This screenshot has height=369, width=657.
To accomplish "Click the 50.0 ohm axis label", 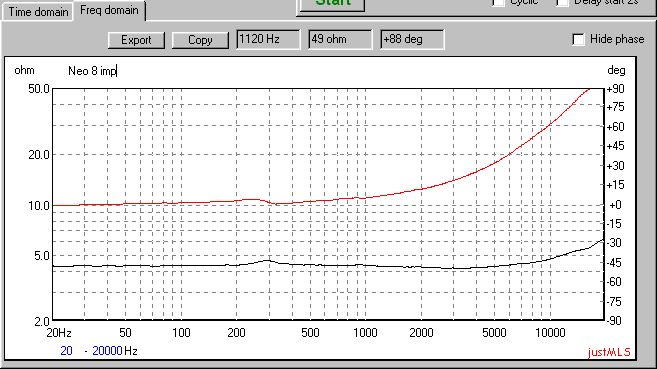I will click(39, 89).
